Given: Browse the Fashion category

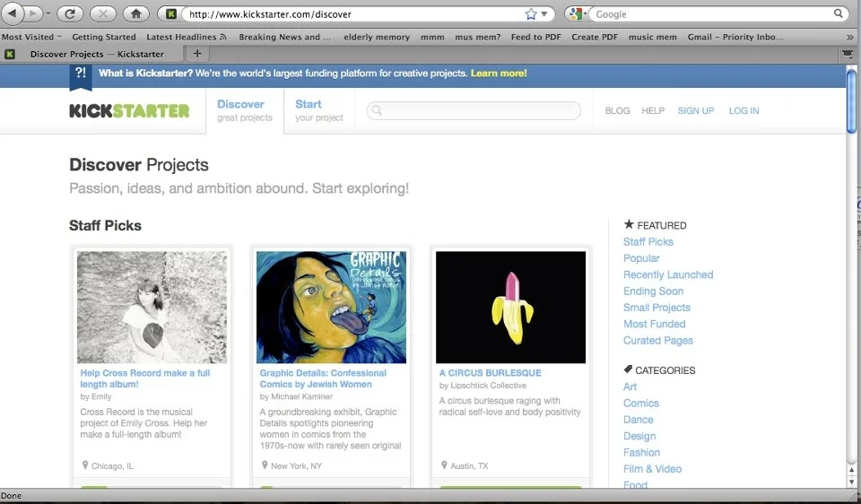Looking at the screenshot, I should coord(641,452).
